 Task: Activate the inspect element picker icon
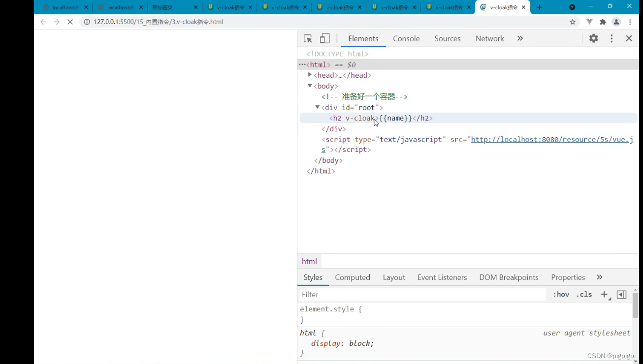tap(308, 38)
